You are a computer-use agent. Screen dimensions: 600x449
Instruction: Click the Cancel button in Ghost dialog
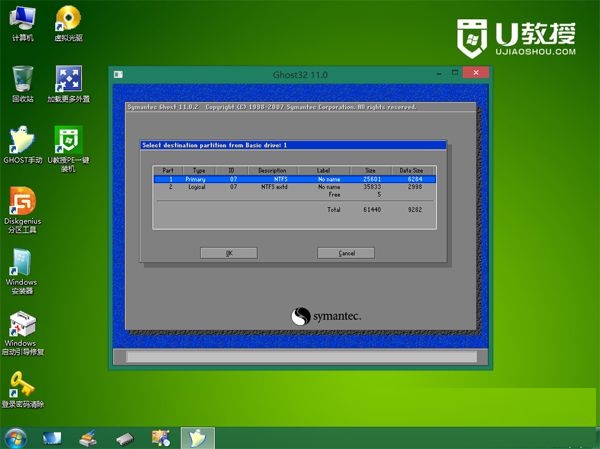(x=346, y=253)
